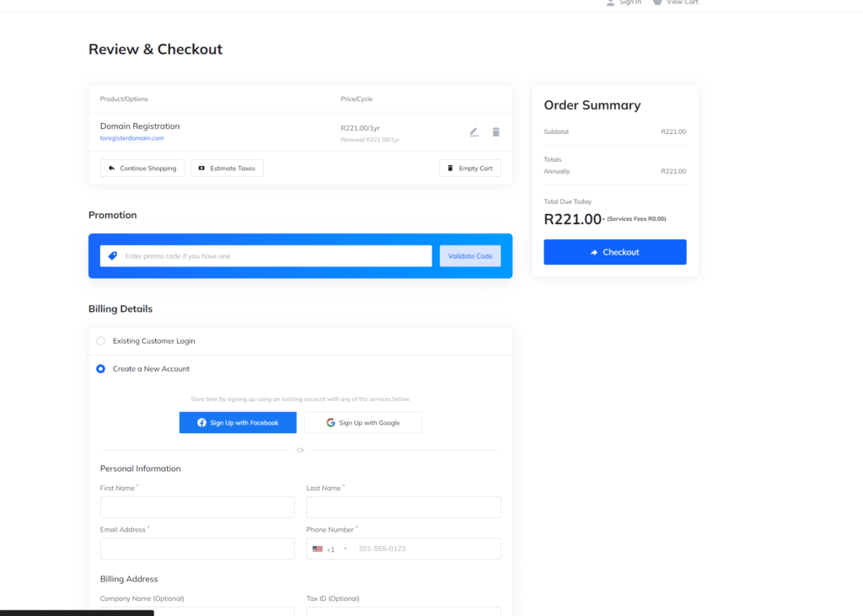Click the trash icon to remove domain

[x=496, y=132]
